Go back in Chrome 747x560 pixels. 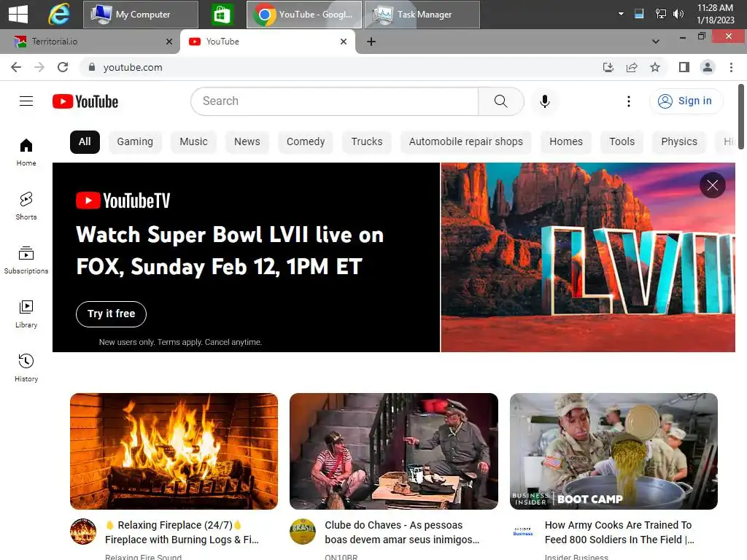tap(16, 67)
